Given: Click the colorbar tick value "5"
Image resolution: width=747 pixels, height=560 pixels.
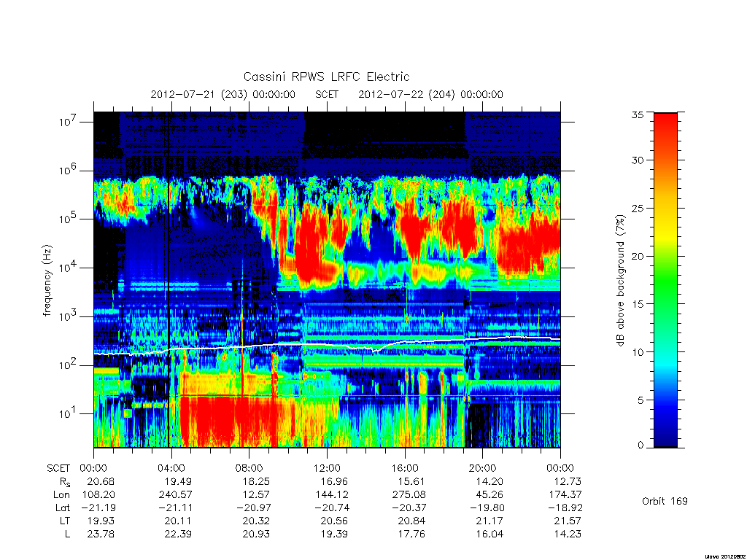Looking at the screenshot, I should (x=640, y=400).
